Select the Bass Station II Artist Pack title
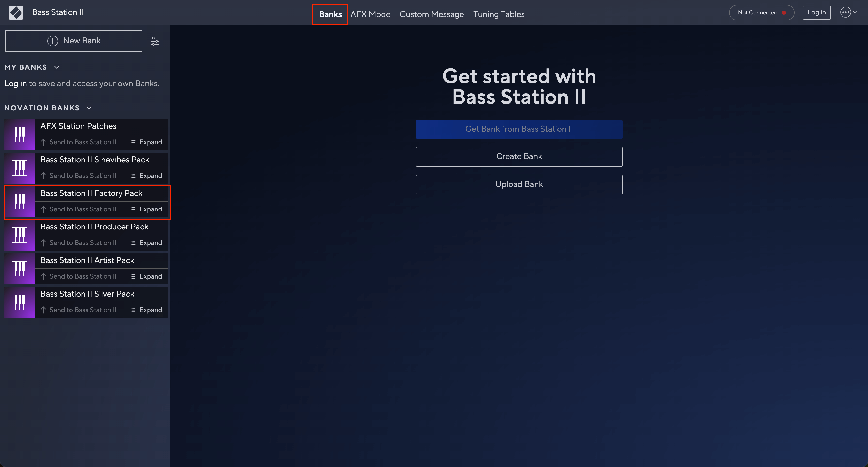 tap(87, 260)
